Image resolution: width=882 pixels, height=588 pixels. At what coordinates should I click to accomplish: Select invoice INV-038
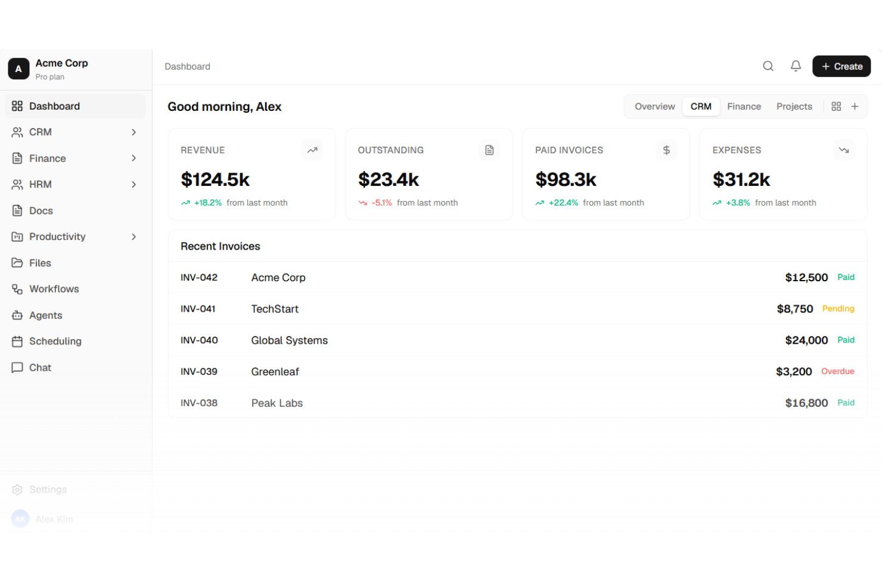[517, 403]
